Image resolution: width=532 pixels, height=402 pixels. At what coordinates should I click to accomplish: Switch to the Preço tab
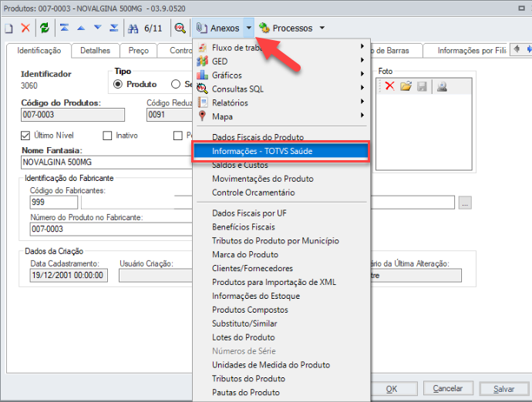click(139, 51)
